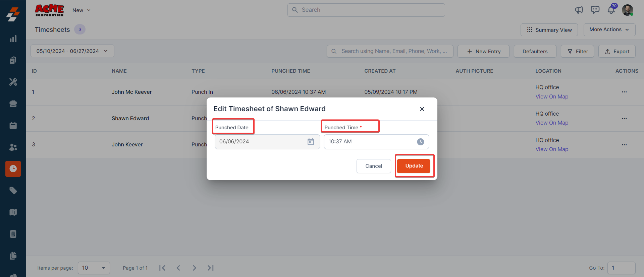Click the user profile avatar
644x277 pixels.
point(627,10)
